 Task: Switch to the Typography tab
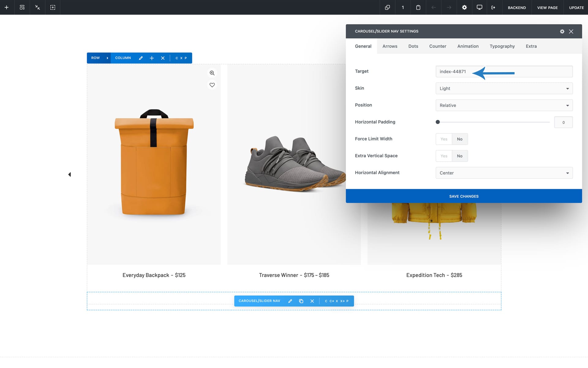tap(502, 46)
